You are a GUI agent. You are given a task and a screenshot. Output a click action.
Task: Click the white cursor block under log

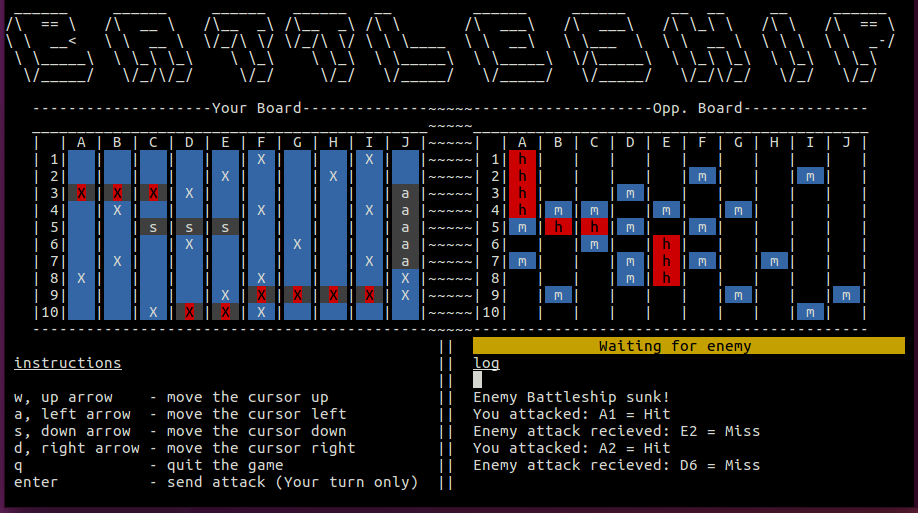(x=478, y=379)
